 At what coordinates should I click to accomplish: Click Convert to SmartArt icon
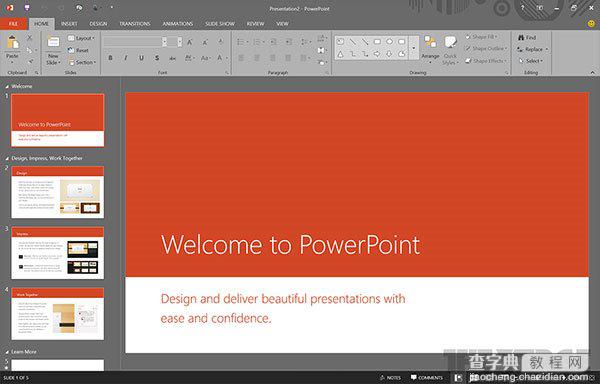pyautogui.click(x=322, y=62)
